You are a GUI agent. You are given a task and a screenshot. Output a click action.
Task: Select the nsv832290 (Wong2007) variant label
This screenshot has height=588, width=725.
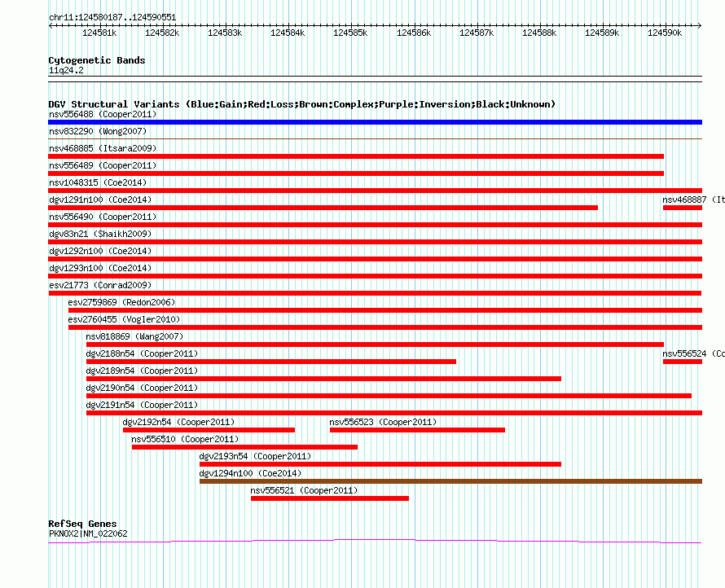pyautogui.click(x=98, y=131)
